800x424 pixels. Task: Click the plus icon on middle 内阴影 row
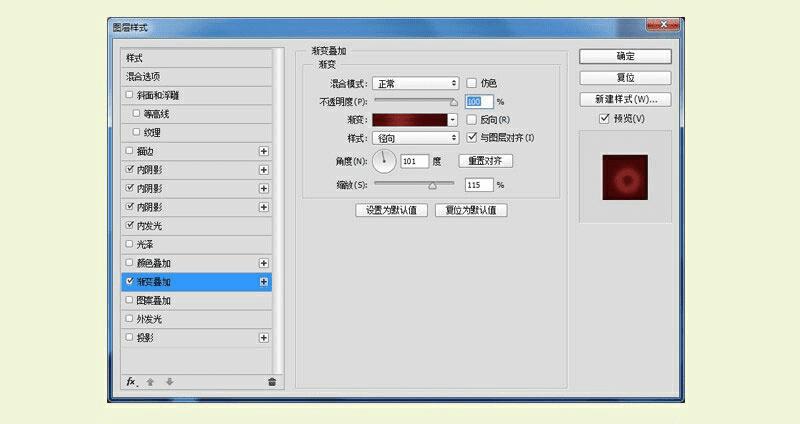pyautogui.click(x=264, y=189)
